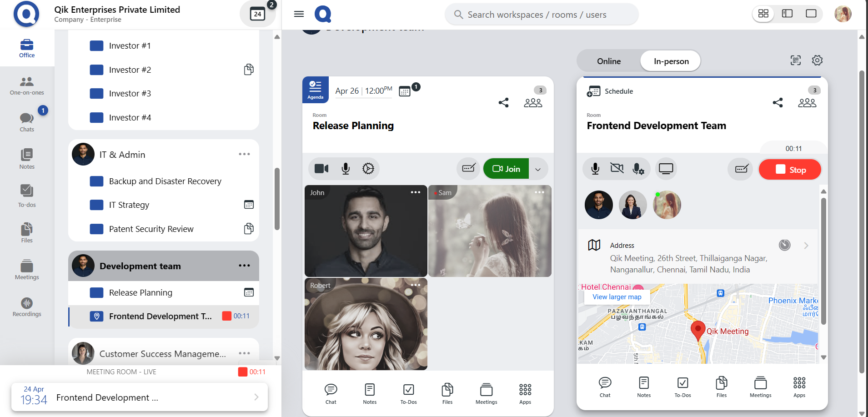
Task: Stop the Frontend Development meeting
Action: tap(790, 170)
